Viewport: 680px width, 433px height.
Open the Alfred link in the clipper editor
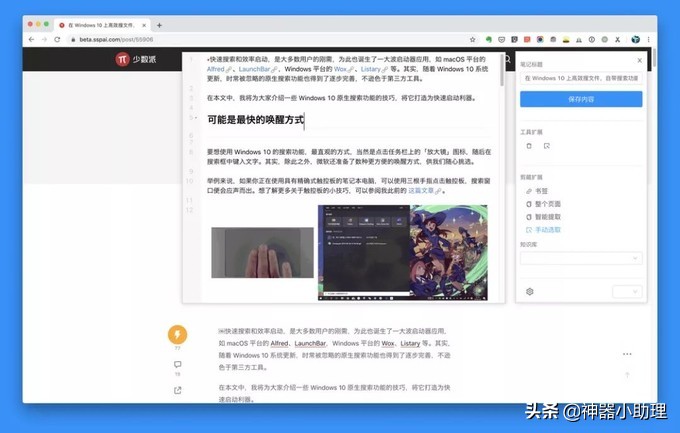[216, 69]
